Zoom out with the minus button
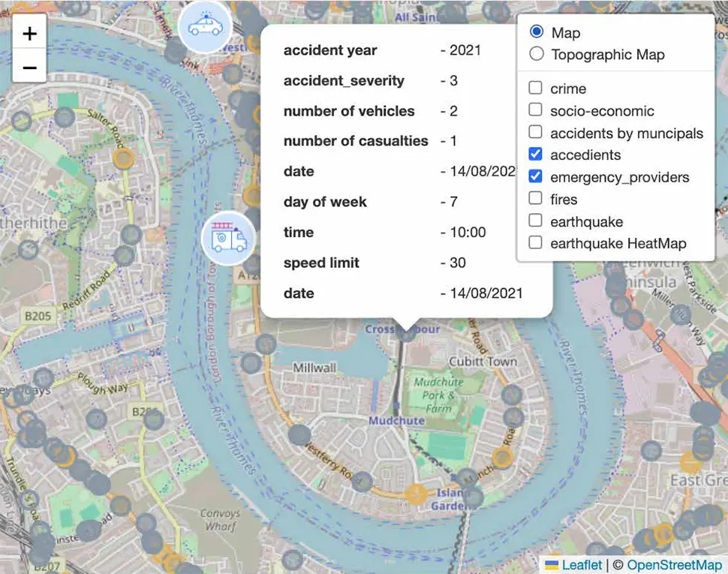The height and width of the screenshot is (574, 728). point(30,68)
